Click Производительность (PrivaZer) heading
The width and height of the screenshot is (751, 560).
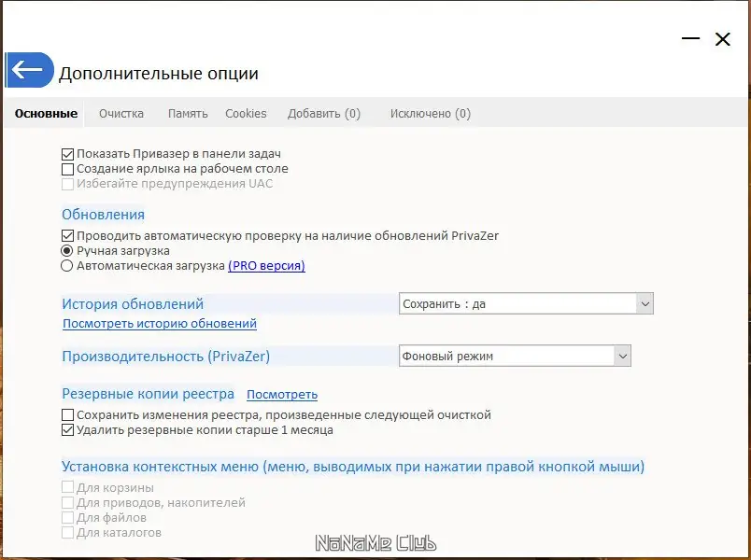tap(165, 357)
